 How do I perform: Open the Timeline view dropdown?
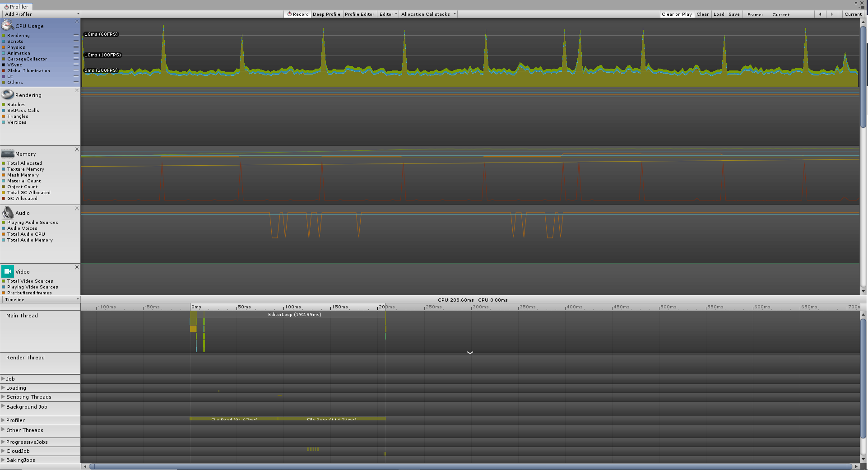pos(41,300)
